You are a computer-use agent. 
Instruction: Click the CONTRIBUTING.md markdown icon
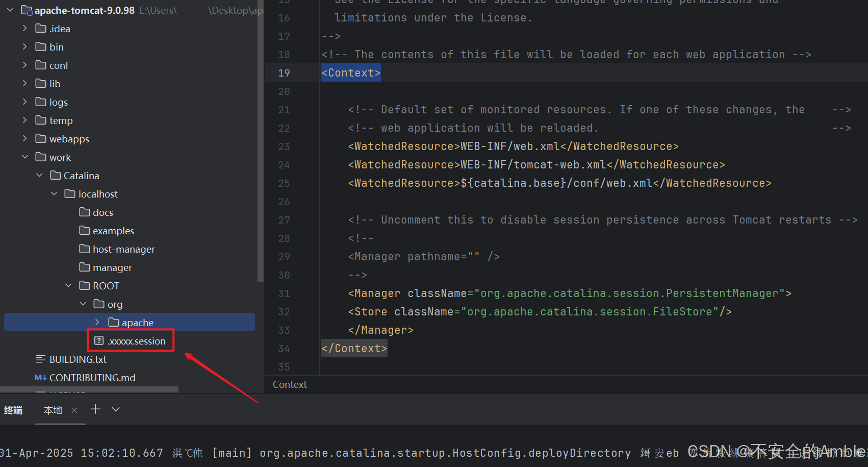pos(41,377)
